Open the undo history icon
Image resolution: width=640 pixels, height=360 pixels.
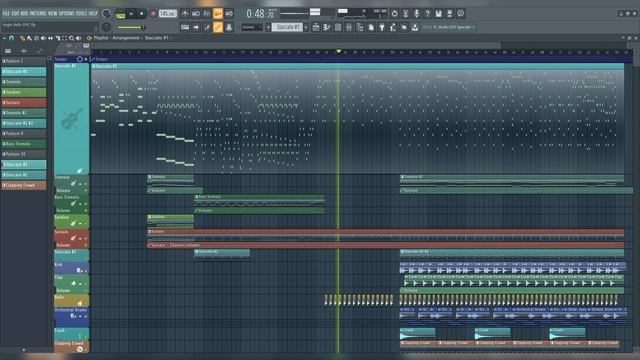point(395,13)
